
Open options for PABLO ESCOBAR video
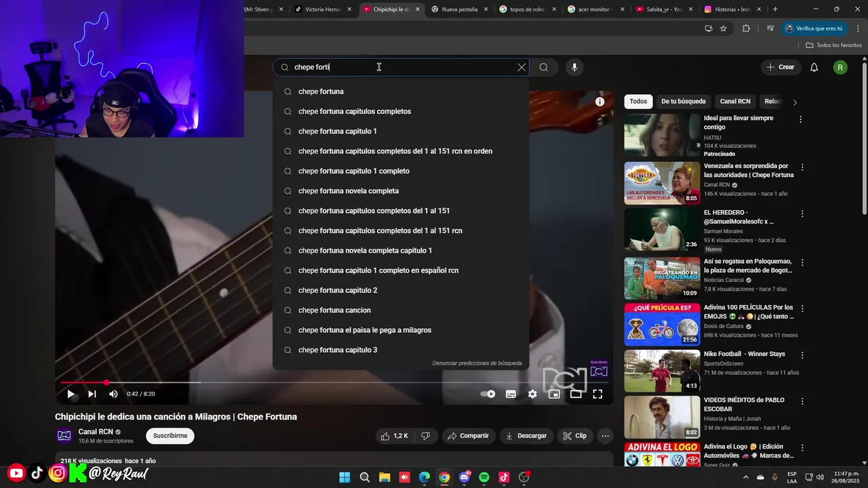click(802, 401)
